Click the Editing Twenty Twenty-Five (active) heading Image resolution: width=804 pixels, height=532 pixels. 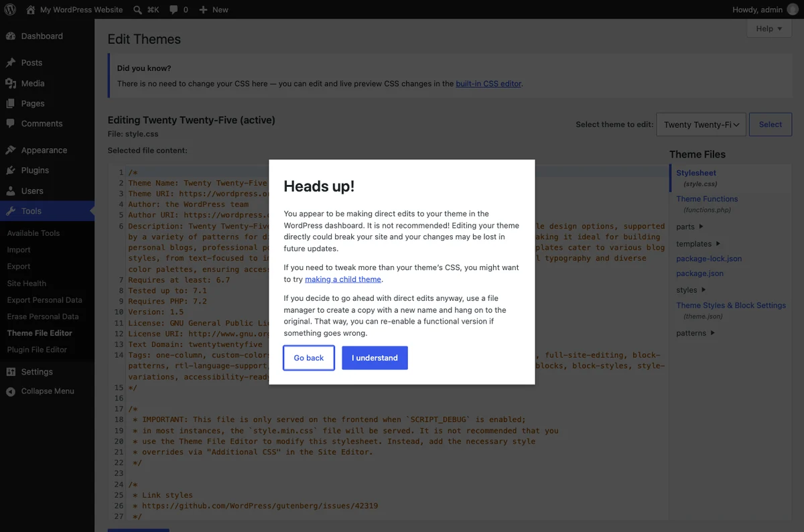[192, 120]
